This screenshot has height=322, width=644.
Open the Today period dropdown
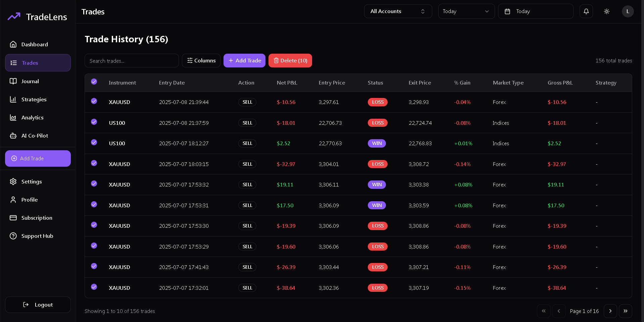click(x=466, y=11)
